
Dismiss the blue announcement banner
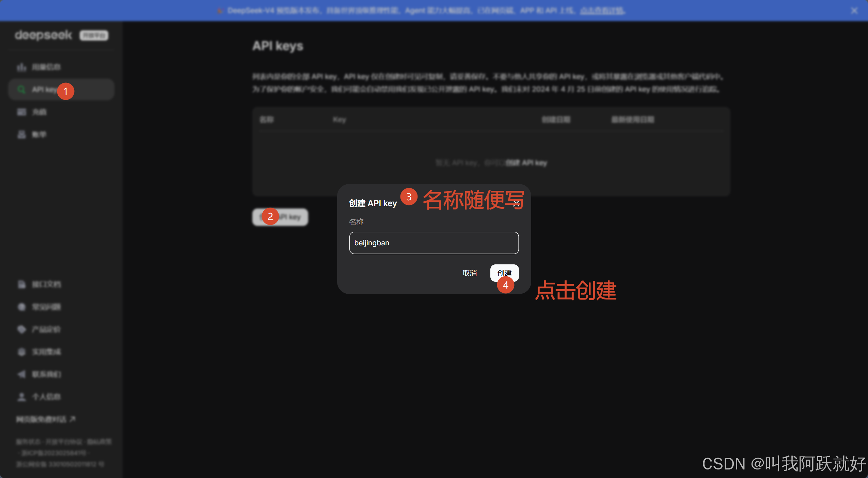[x=854, y=11]
